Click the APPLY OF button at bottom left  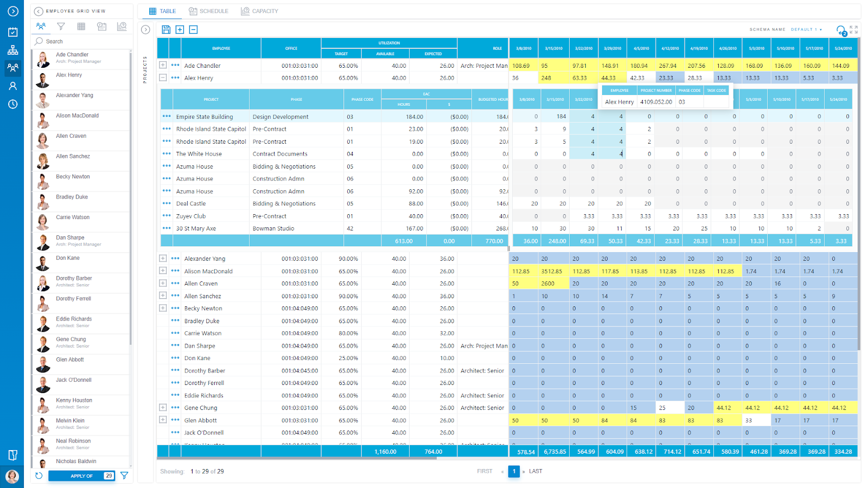click(x=81, y=476)
